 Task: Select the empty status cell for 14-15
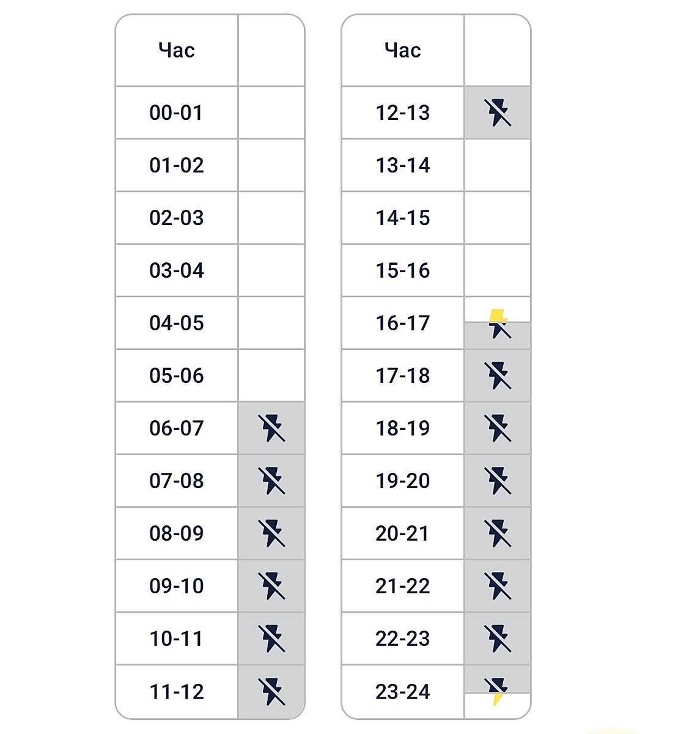[x=498, y=218]
